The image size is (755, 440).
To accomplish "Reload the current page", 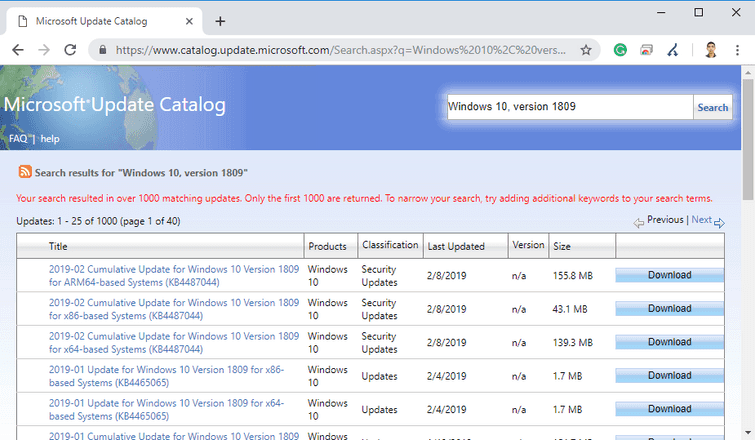I will click(70, 50).
